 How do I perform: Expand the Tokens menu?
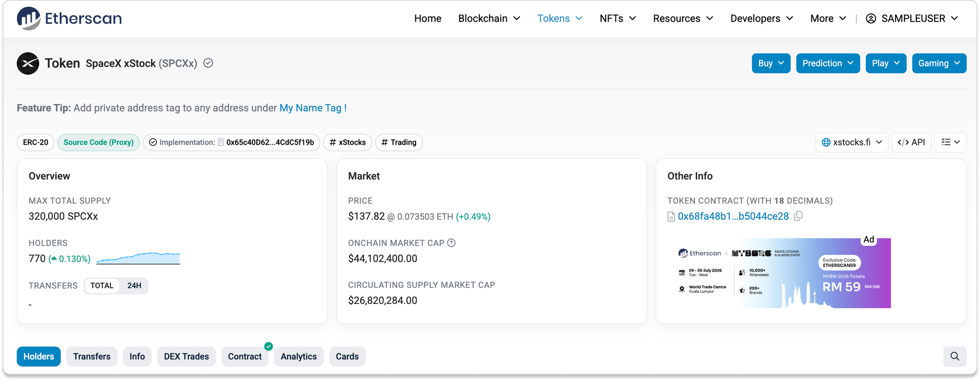click(x=560, y=19)
